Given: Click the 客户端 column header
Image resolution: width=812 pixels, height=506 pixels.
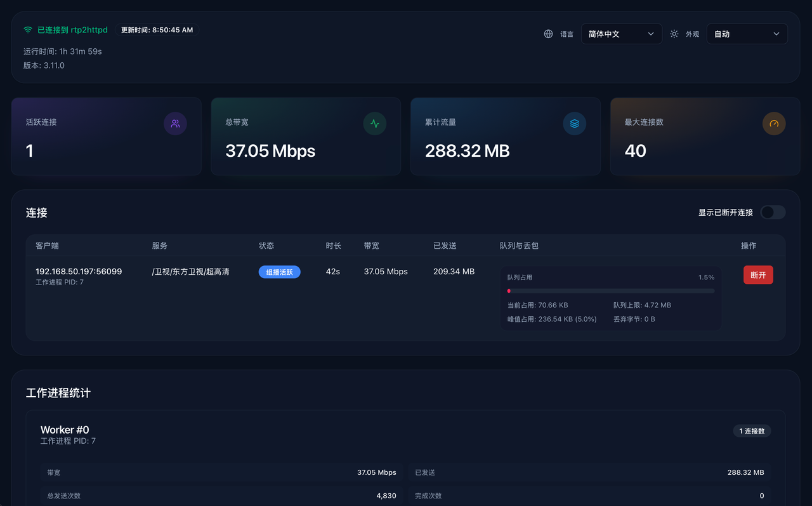Looking at the screenshot, I should [x=47, y=246].
